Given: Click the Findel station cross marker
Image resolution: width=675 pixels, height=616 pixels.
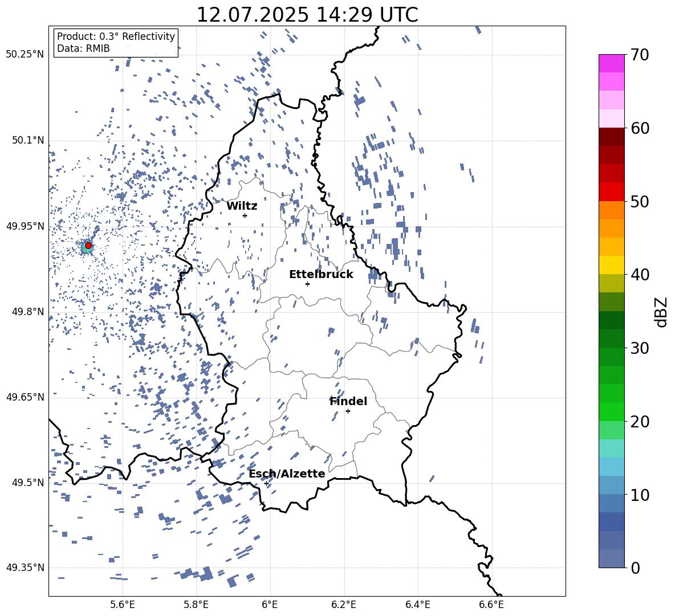Looking at the screenshot, I should tap(348, 411).
